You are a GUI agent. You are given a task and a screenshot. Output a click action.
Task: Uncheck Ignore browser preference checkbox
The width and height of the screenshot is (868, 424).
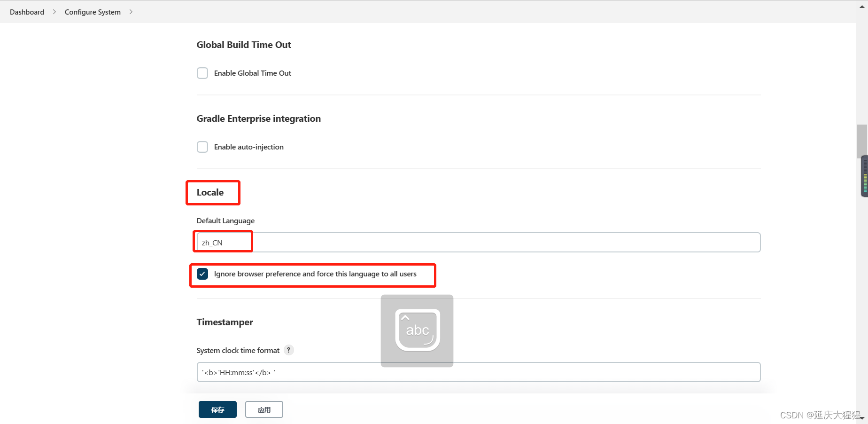(202, 274)
